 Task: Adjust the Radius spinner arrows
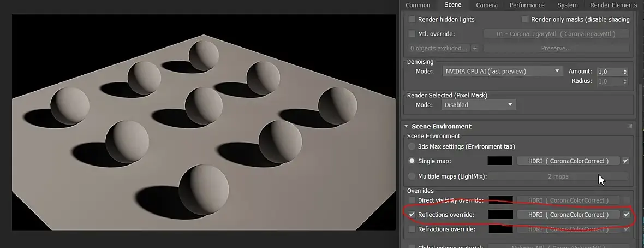tap(625, 81)
